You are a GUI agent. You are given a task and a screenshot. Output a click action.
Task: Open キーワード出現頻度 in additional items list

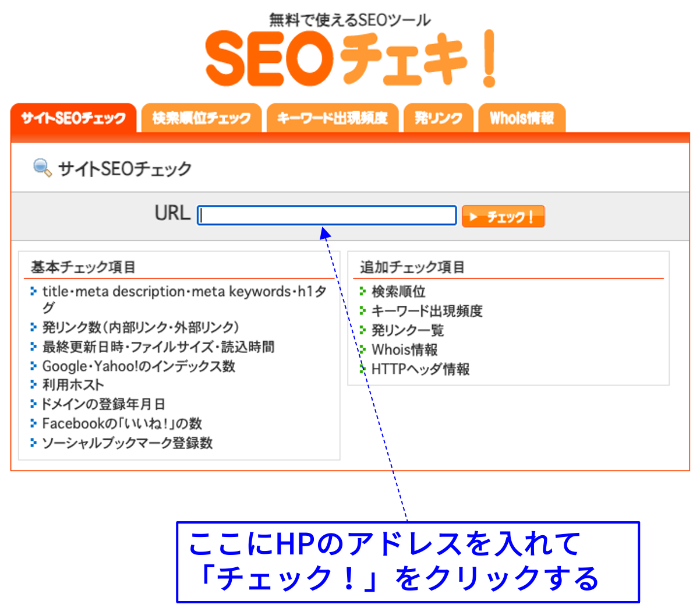point(427,311)
